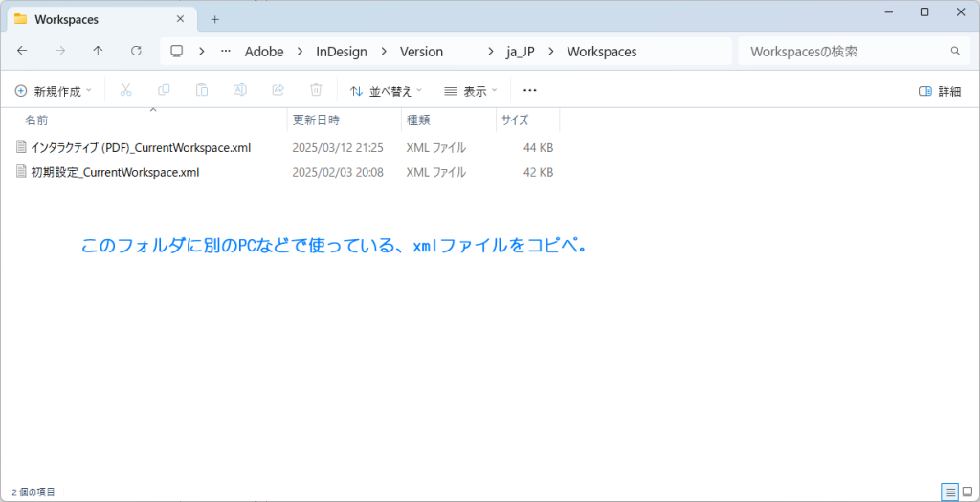Screen dimensions: 980x502
Task: Navigate back with the left arrow
Action: [x=22, y=51]
